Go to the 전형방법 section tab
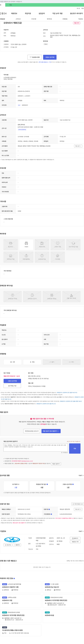 coord(65,19)
